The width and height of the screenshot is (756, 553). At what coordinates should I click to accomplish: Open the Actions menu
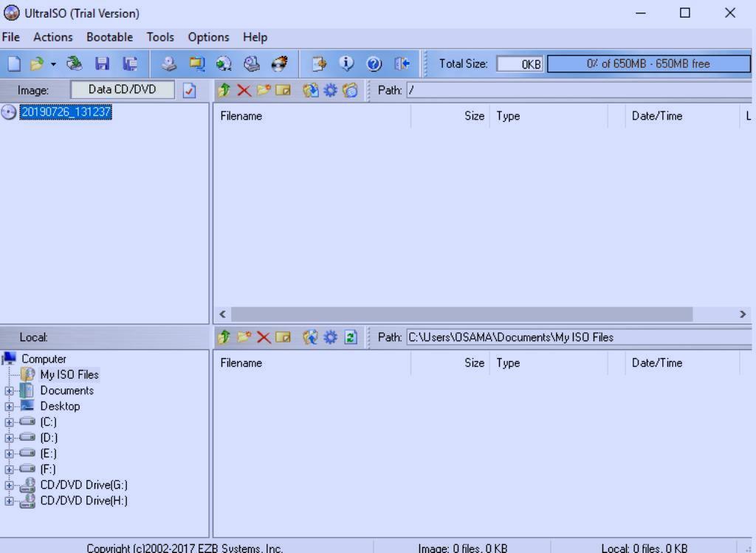click(x=53, y=37)
